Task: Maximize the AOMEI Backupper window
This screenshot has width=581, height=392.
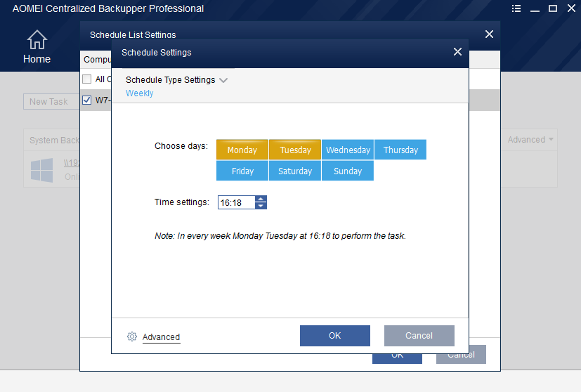Action: click(x=553, y=8)
